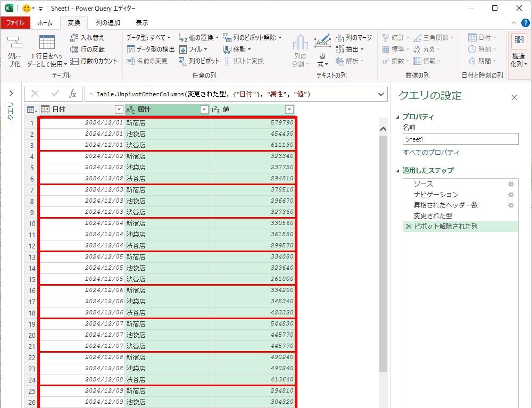Screen dimensions: 532x408
Task: Collapse the プロパティ section
Action: (398, 117)
